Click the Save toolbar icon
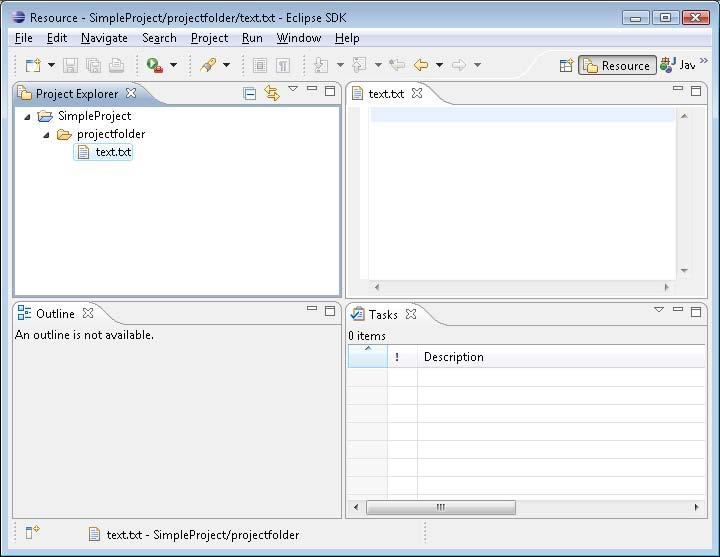The width and height of the screenshot is (720, 557). click(70, 65)
